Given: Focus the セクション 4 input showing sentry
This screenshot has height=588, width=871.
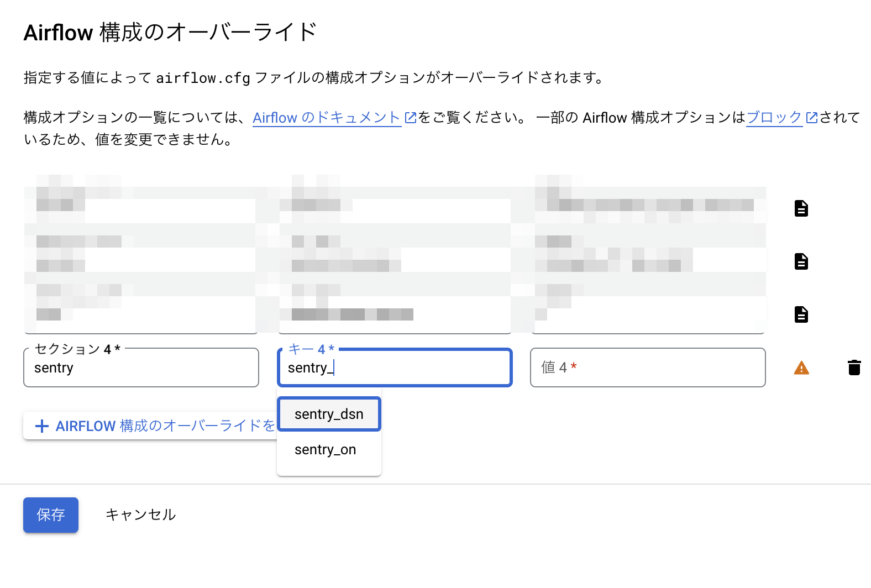Looking at the screenshot, I should click(x=141, y=368).
